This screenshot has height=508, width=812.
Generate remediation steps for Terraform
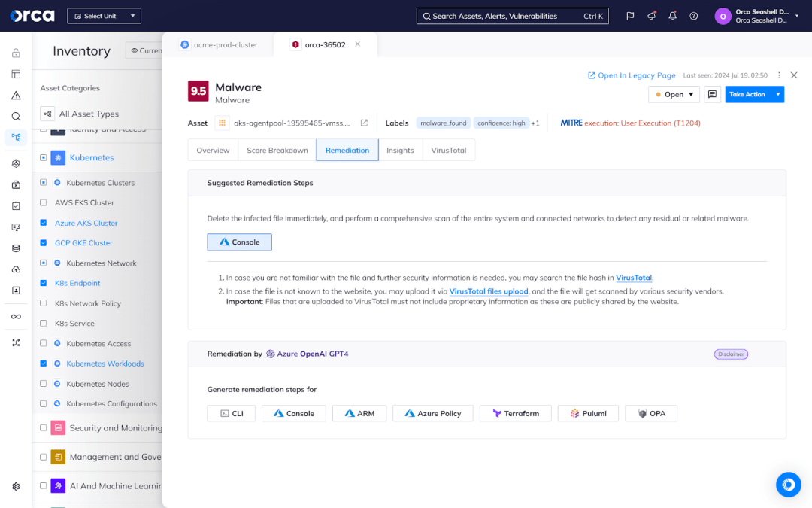515,414
